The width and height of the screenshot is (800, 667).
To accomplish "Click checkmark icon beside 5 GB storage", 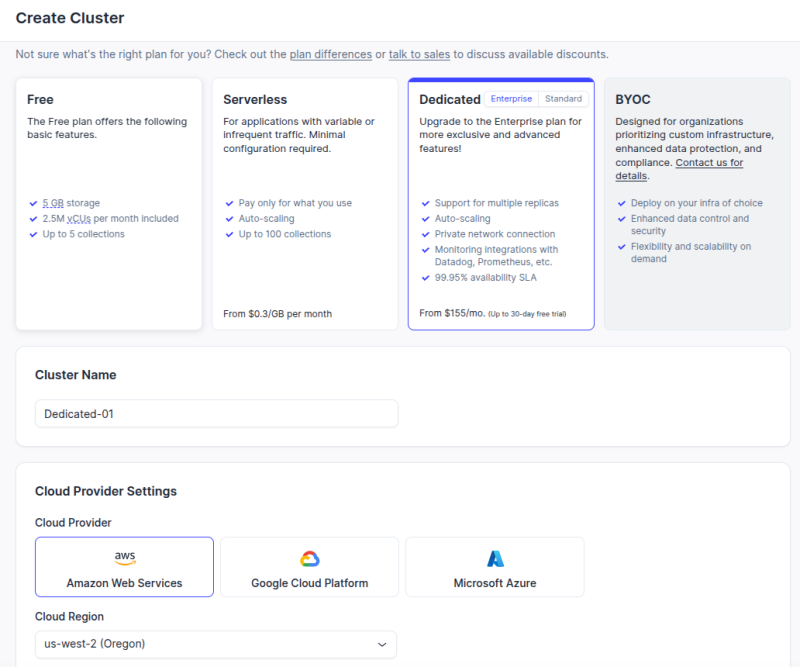I will click(x=34, y=203).
